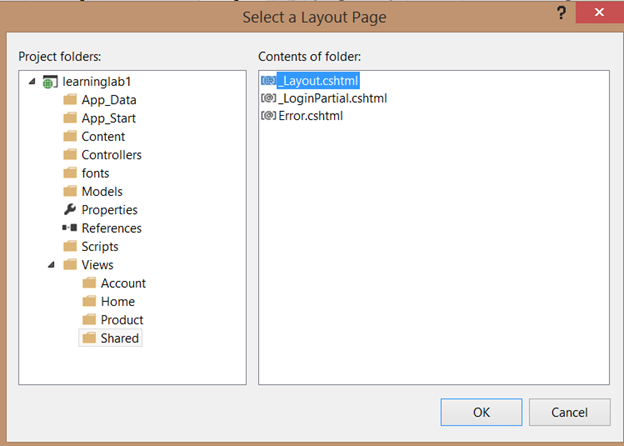Click the Error.cshtml file icon
Screen dimensions: 624x446
(268, 116)
